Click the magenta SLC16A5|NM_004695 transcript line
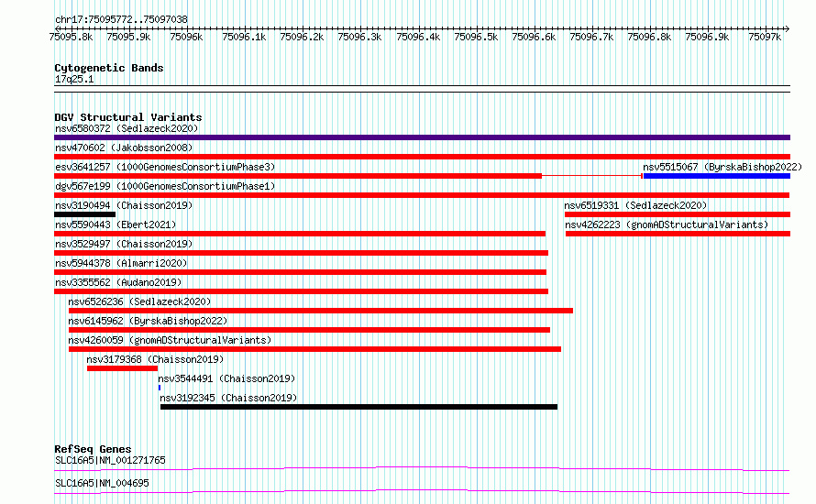Image resolution: width=816 pixels, height=504 pixels. 422,491
